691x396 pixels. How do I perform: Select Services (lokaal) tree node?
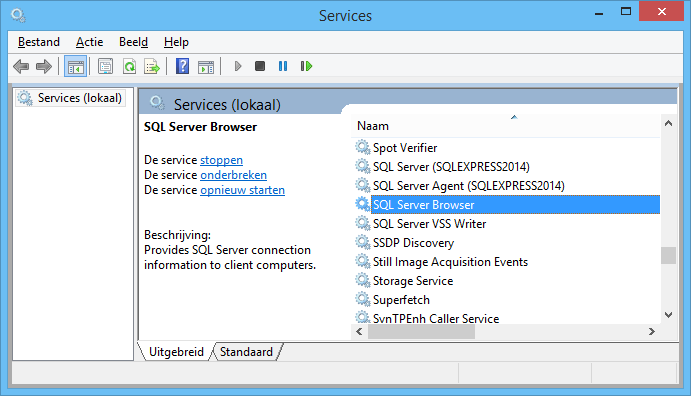tap(71, 98)
